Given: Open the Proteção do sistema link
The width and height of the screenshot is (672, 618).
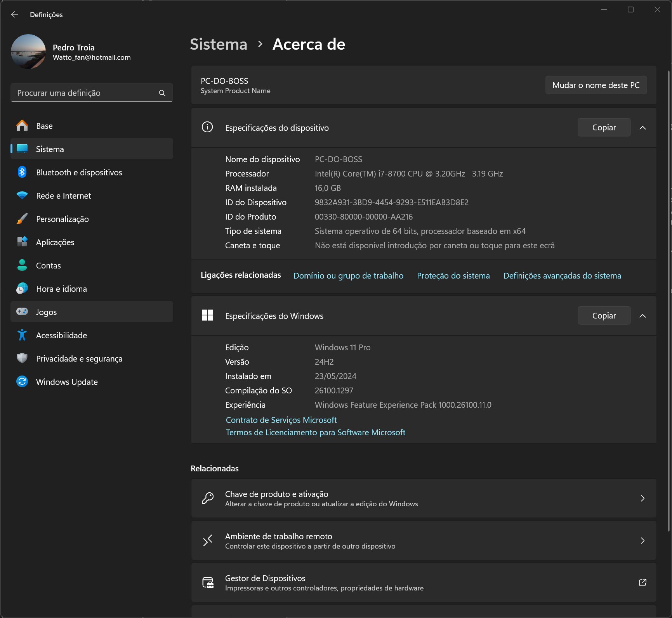Looking at the screenshot, I should [x=453, y=275].
